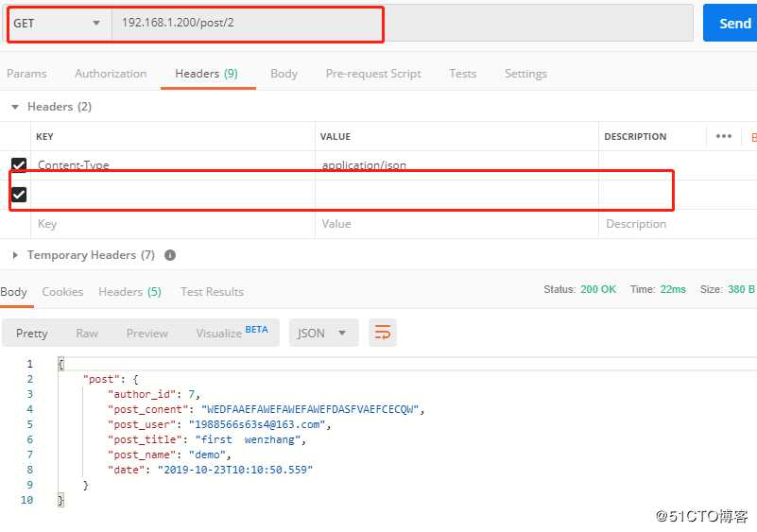Select the response Body tab
The height and width of the screenshot is (532, 757).
[x=14, y=292]
